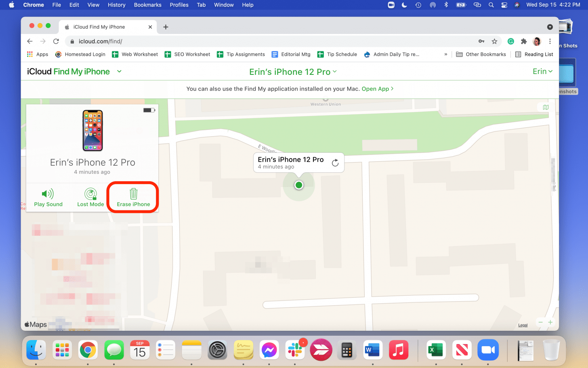Viewport: 588px width, 368px height.
Task: Open Launchpad from the Dock
Action: point(62,350)
